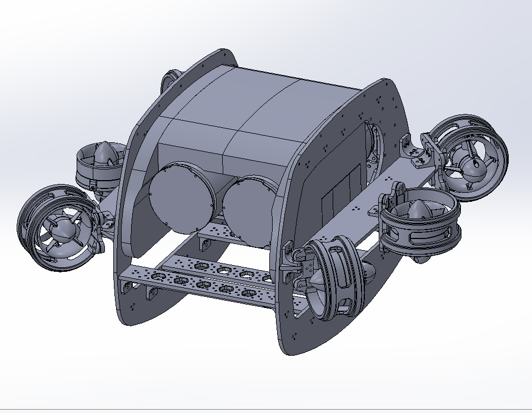This screenshot has height=413, width=532.
Task: Click the partially hidden thruster behind top-left plate
Action: click(169, 81)
